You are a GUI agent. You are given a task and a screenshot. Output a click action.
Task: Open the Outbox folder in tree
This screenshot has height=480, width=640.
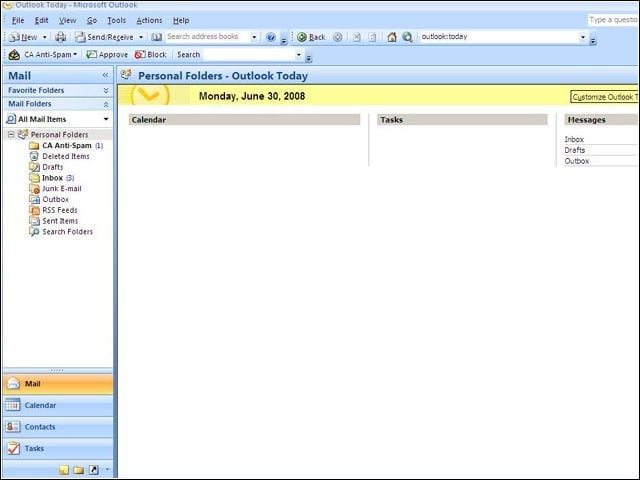(56, 199)
